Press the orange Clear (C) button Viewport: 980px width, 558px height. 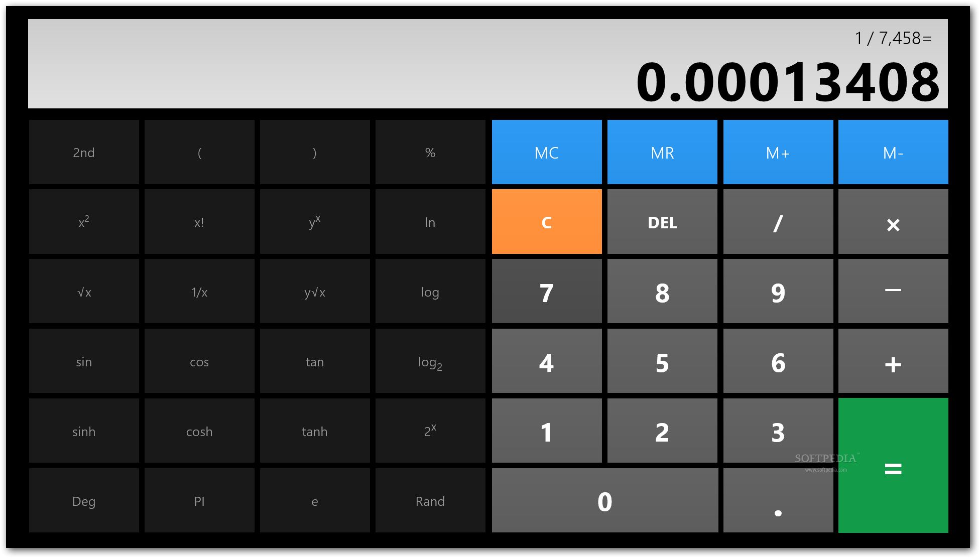[546, 222]
